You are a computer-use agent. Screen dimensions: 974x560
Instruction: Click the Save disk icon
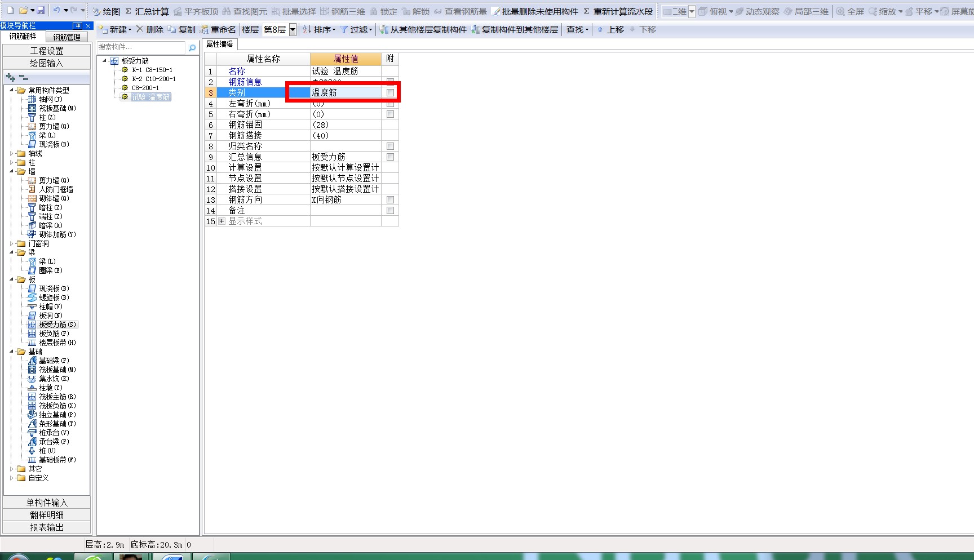pos(41,11)
